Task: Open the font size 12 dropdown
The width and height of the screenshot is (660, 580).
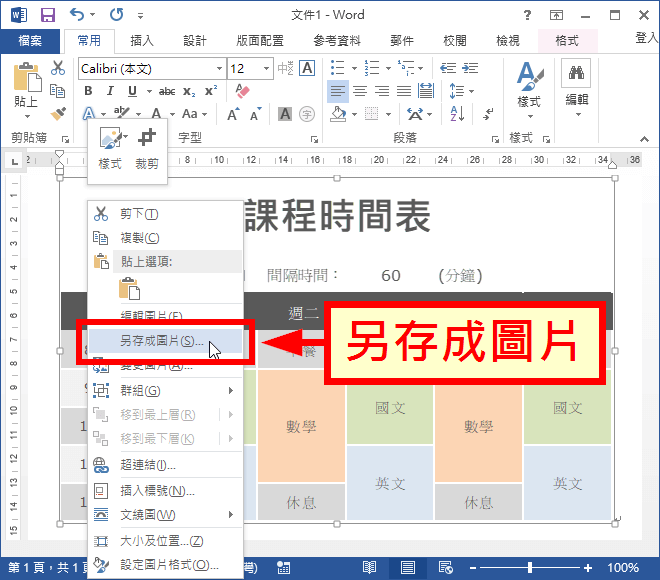Action: pos(266,68)
